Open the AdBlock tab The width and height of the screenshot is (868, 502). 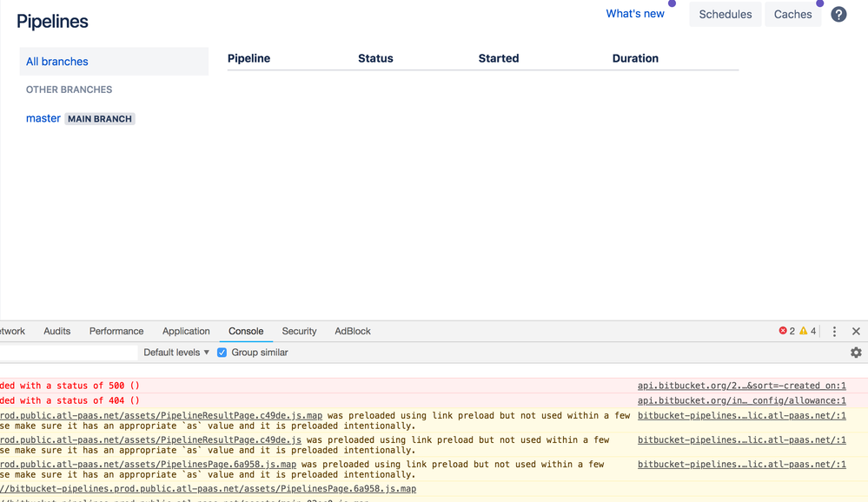[353, 331]
